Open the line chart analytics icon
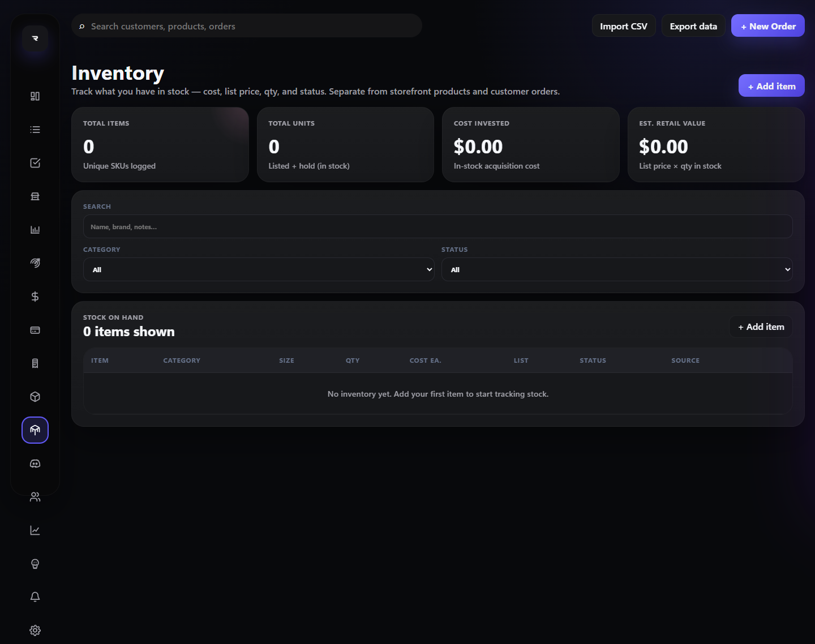The height and width of the screenshot is (644, 815). click(35, 530)
